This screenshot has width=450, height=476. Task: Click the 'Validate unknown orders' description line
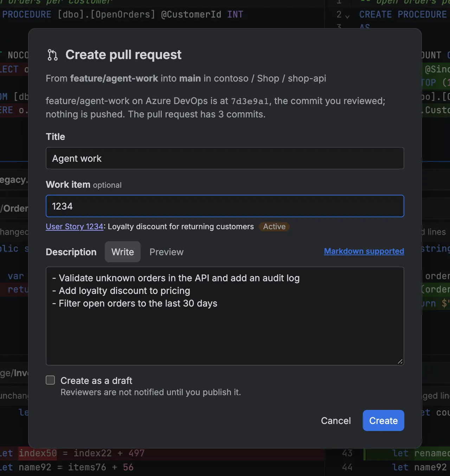click(x=176, y=278)
